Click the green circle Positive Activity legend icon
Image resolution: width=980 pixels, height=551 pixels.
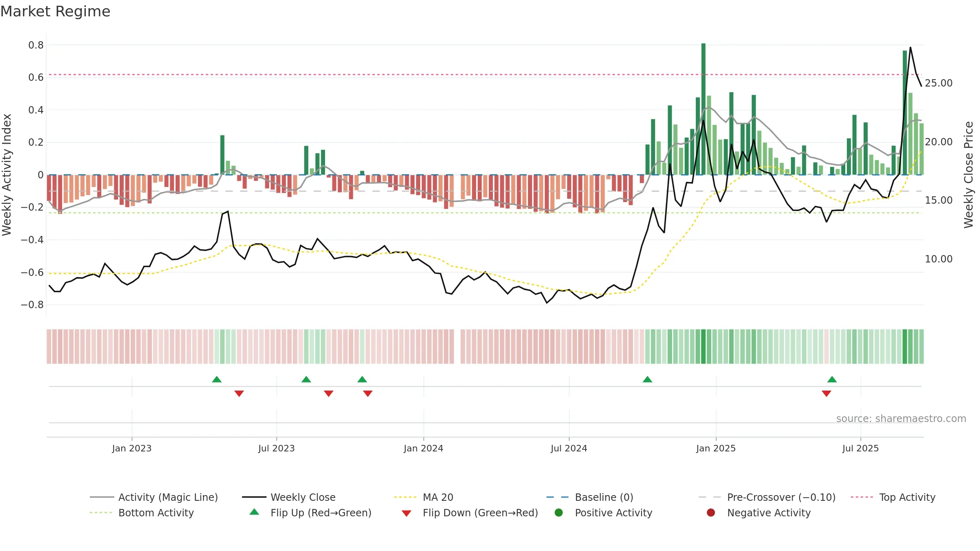click(559, 513)
